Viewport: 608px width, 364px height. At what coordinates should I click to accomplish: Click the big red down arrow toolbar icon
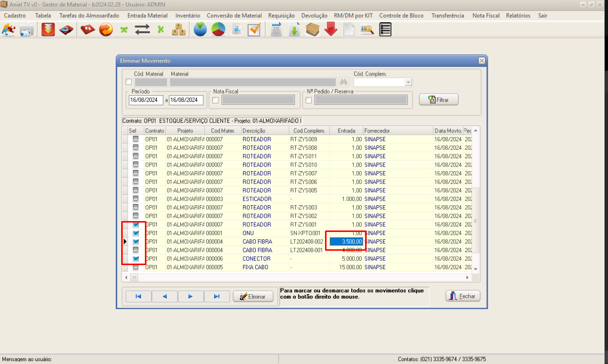pos(331,30)
